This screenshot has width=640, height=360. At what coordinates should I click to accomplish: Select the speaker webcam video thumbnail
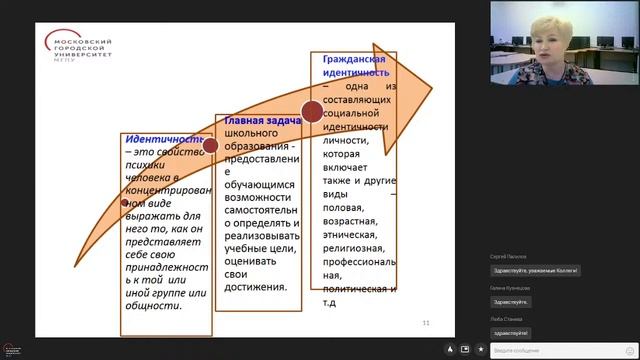click(564, 43)
